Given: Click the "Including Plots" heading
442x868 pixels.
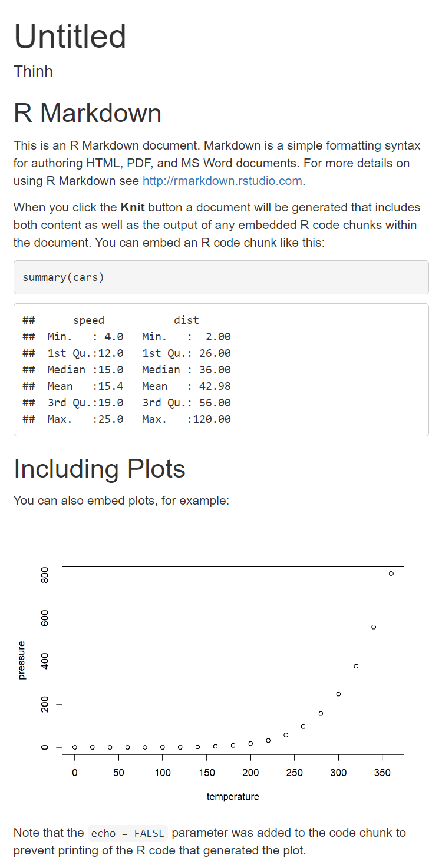Looking at the screenshot, I should pos(99,469).
